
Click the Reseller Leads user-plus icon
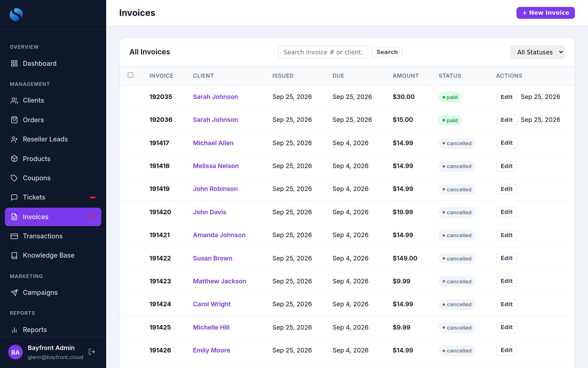tap(14, 139)
